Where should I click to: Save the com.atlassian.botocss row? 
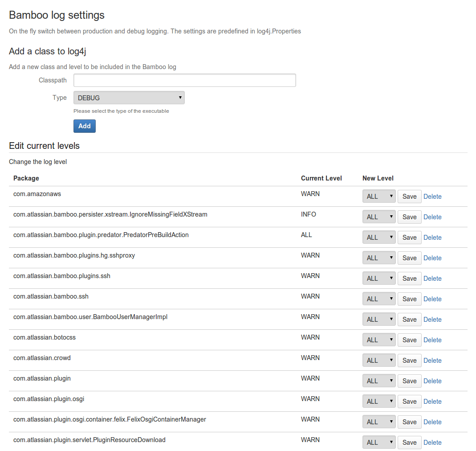click(410, 340)
